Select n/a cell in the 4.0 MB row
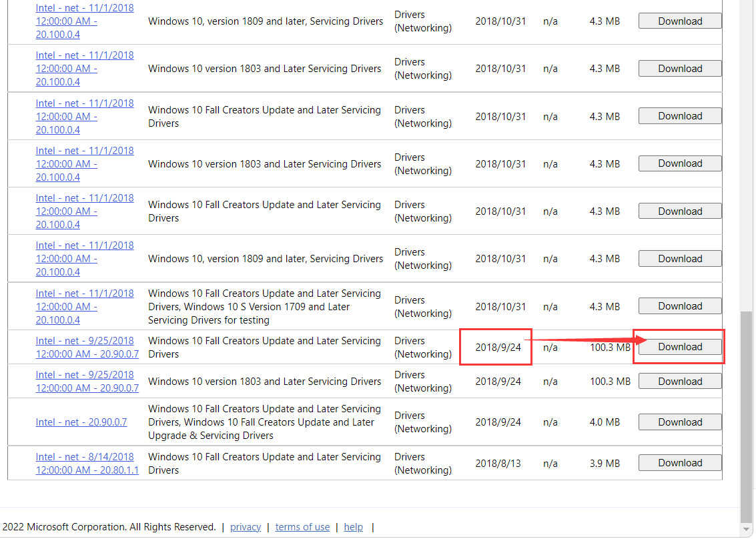 click(x=550, y=422)
